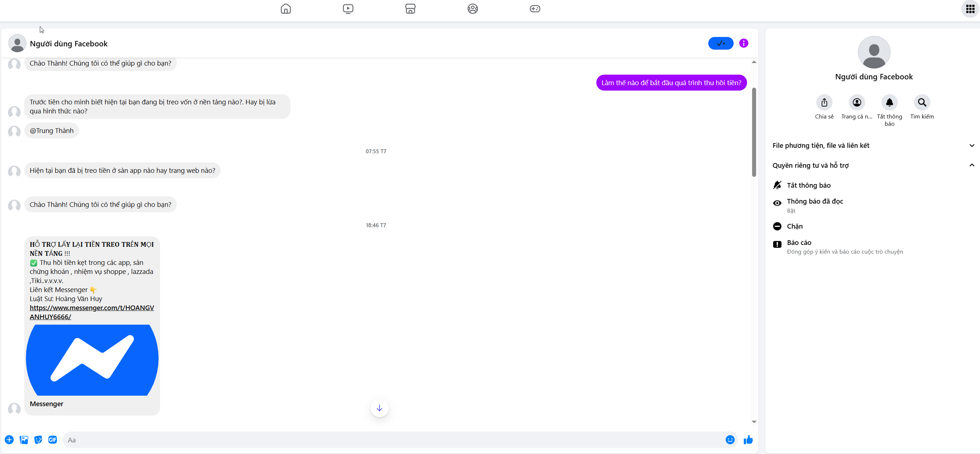Toggle Tắt thông báo bell button
The image size is (980, 454).
pyautogui.click(x=889, y=103)
